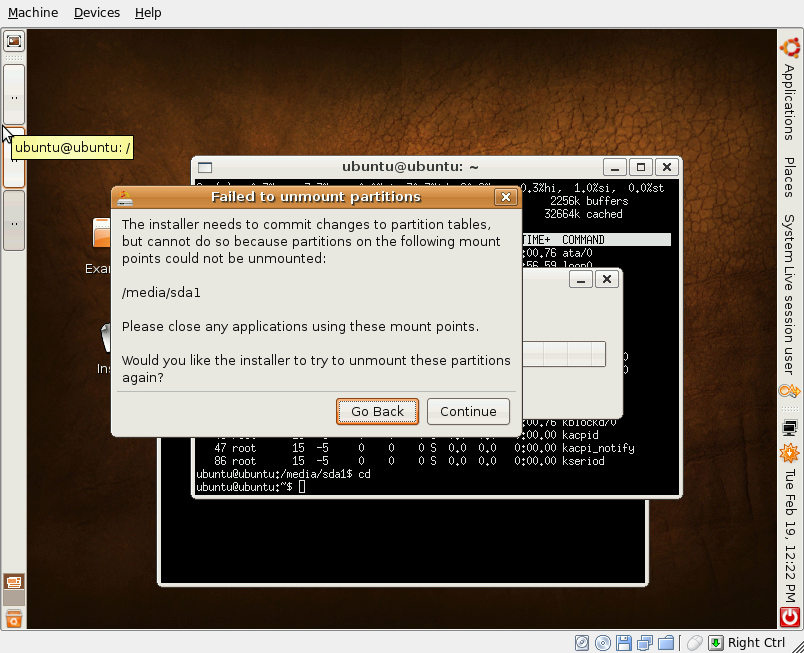Image resolution: width=804 pixels, height=653 pixels.
Task: Click the green arrow keyboard capture icon
Action: point(715,642)
